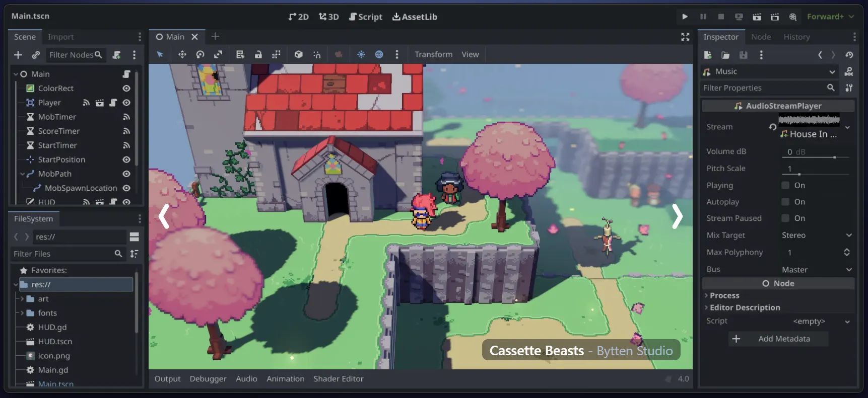This screenshot has height=398, width=868.
Task: Toggle environment preview globe icon
Action: [x=379, y=54]
